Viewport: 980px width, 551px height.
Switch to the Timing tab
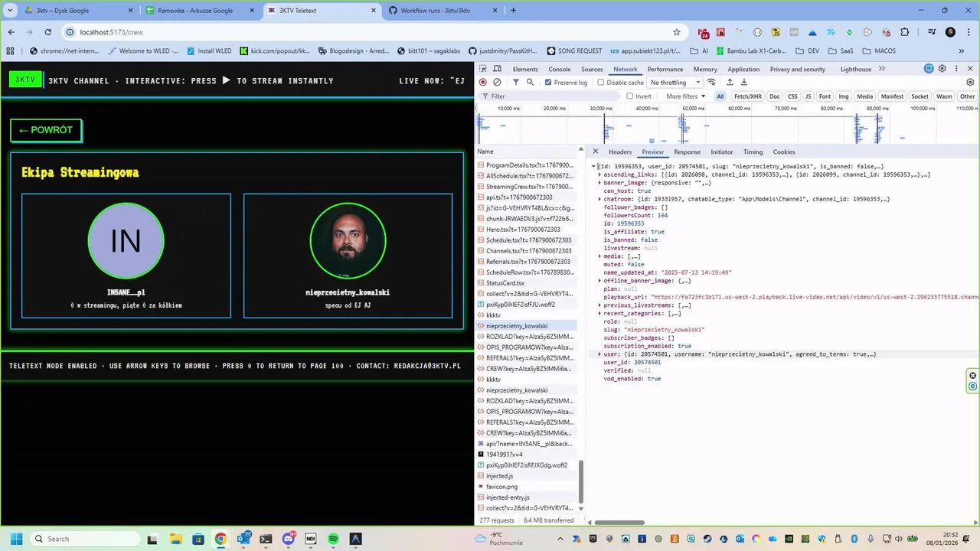pyautogui.click(x=753, y=152)
